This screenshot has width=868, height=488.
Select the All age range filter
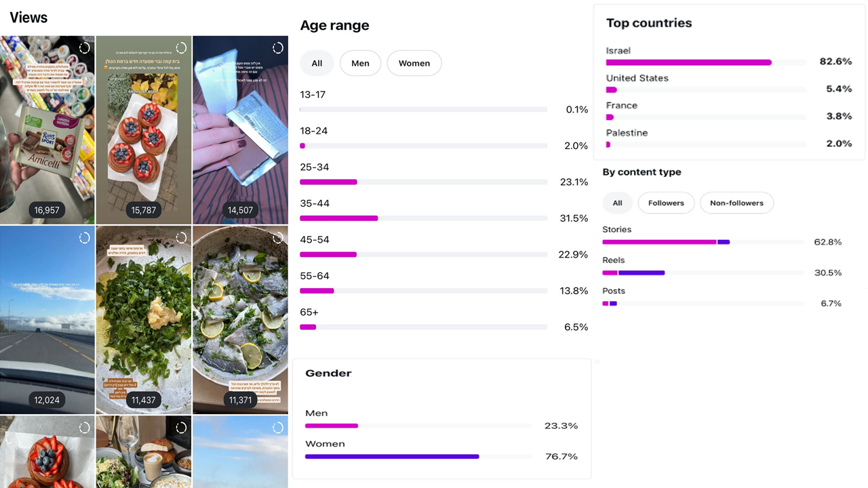click(x=317, y=63)
